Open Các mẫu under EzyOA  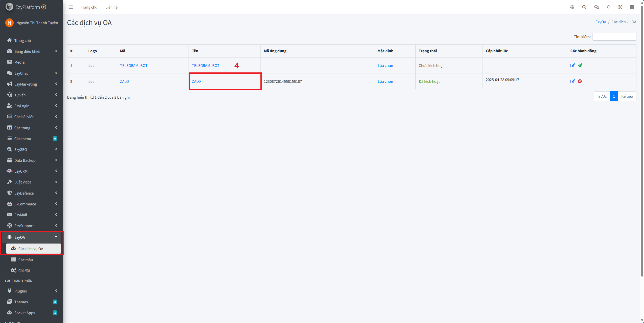(34, 260)
